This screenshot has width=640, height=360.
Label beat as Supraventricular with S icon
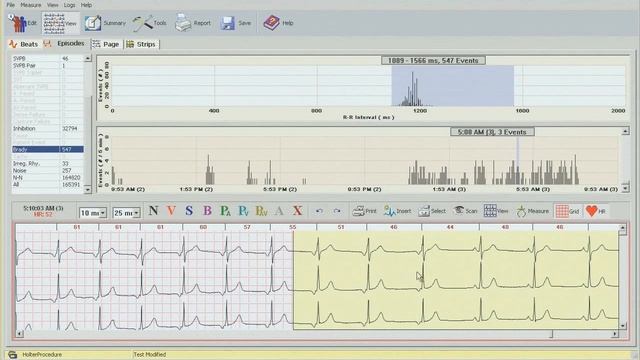[189, 211]
